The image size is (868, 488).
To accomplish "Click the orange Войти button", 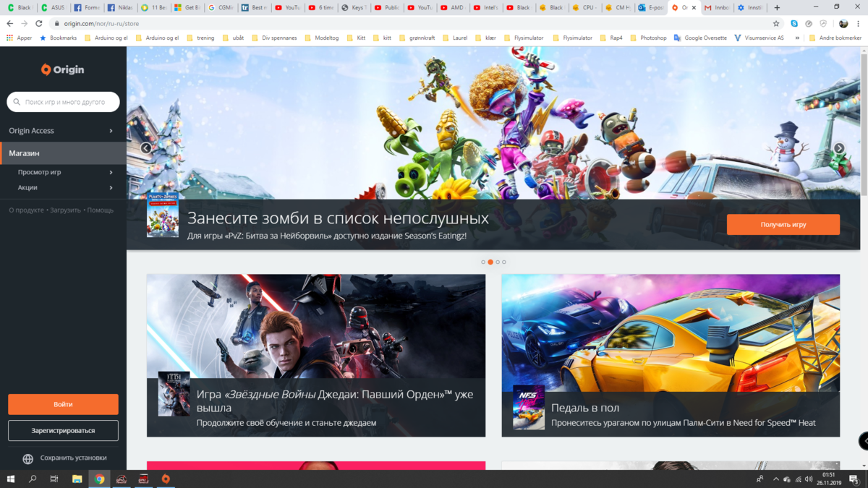I will [x=63, y=404].
